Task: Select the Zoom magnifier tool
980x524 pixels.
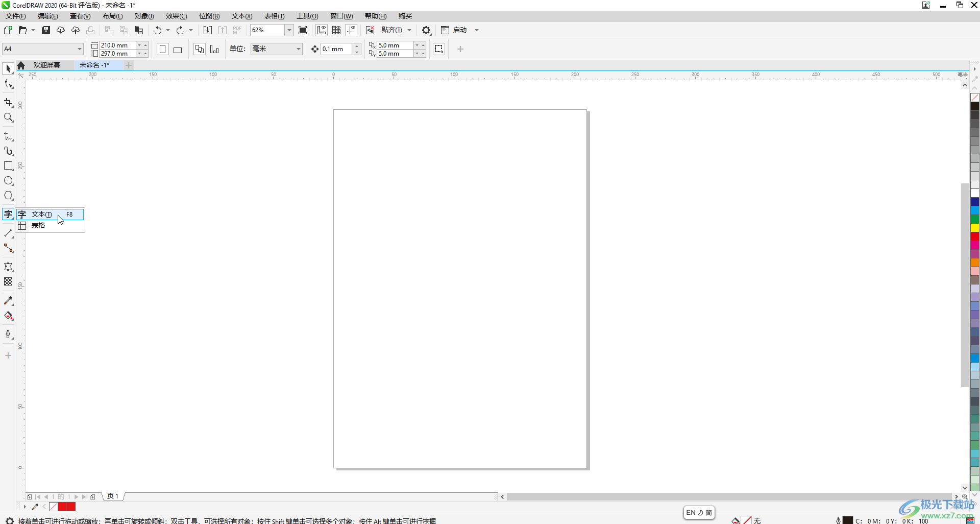Action: [8, 118]
